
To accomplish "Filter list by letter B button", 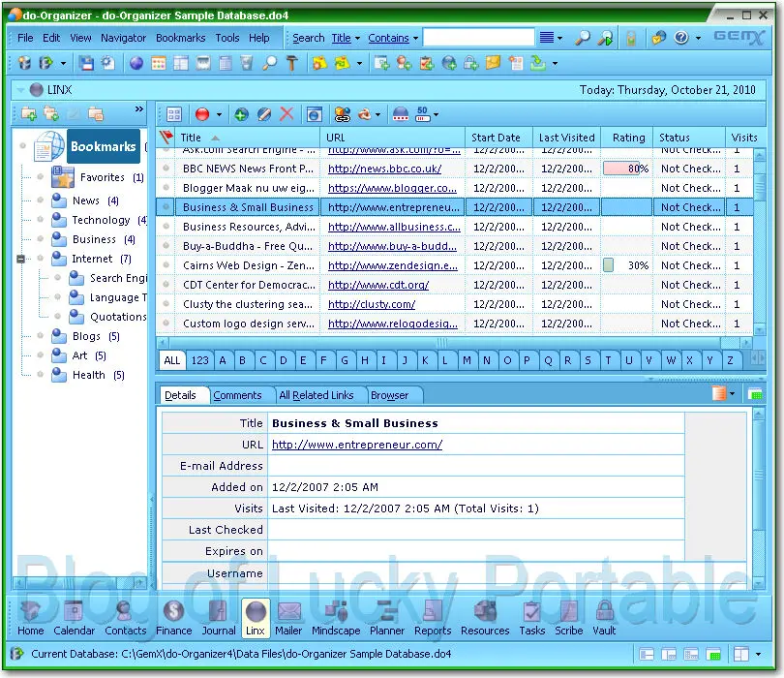I will click(243, 360).
